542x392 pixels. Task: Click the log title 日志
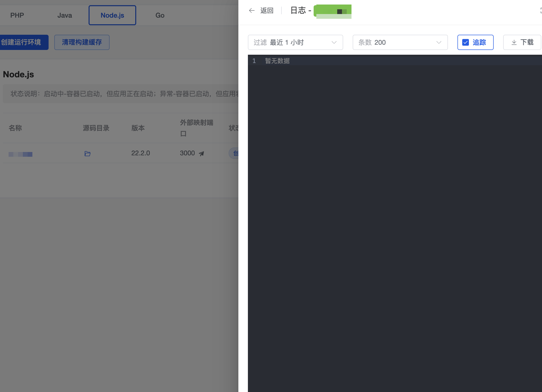pos(298,10)
